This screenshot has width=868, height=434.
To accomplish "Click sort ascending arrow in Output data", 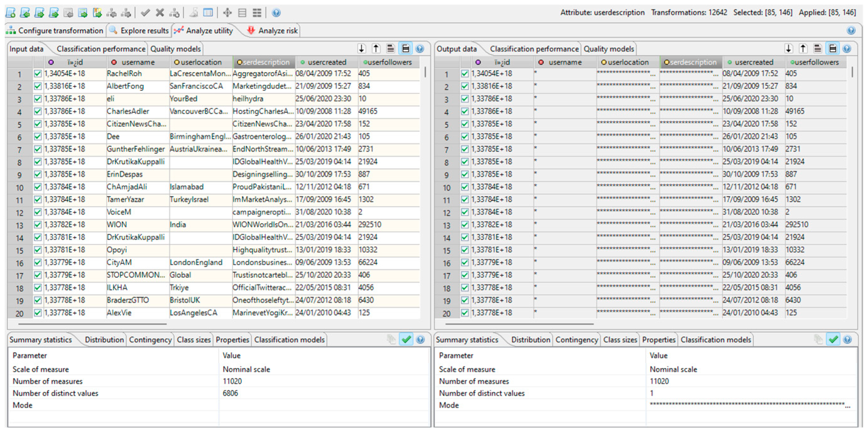I will coord(803,49).
